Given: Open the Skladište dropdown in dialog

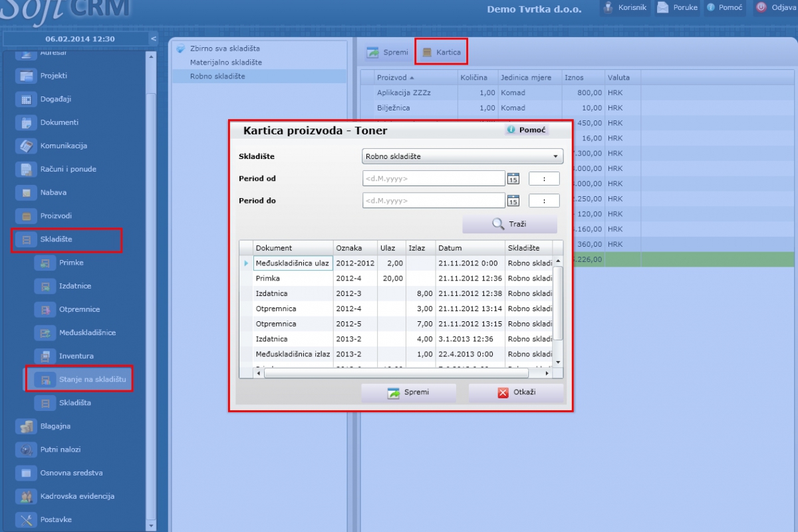Looking at the screenshot, I should [x=463, y=156].
